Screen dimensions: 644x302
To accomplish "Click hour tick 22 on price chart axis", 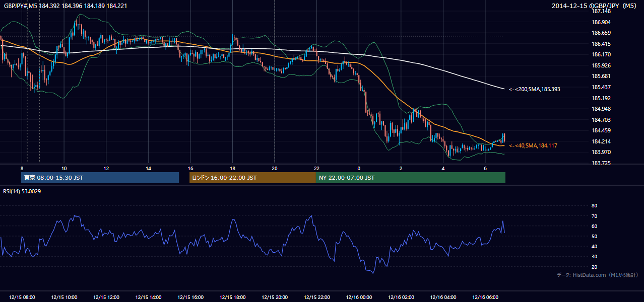I will point(316,168).
